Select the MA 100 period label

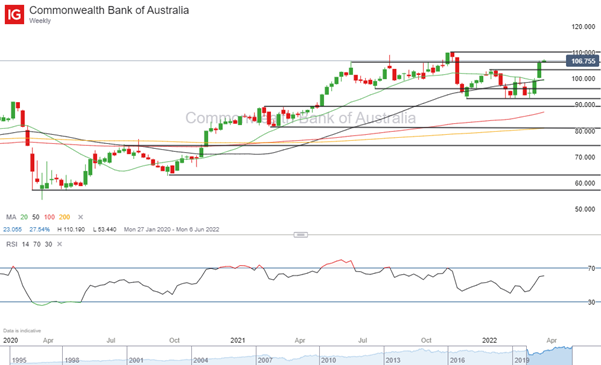pyautogui.click(x=49, y=217)
